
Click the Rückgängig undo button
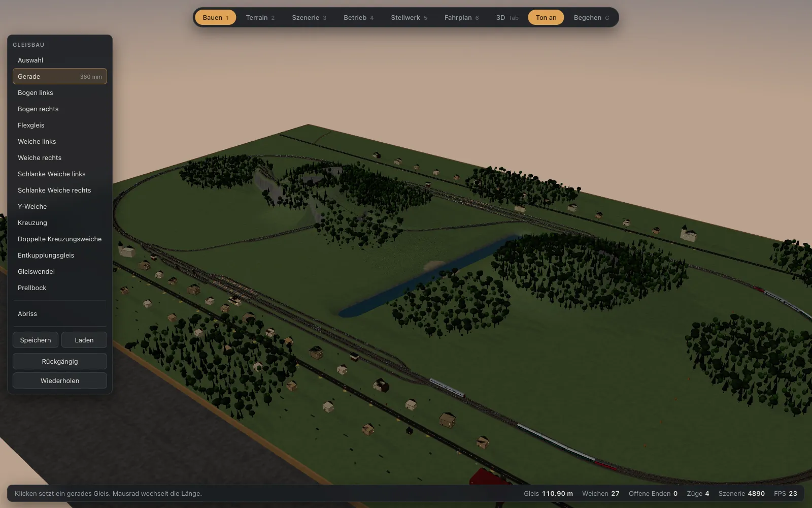click(60, 361)
